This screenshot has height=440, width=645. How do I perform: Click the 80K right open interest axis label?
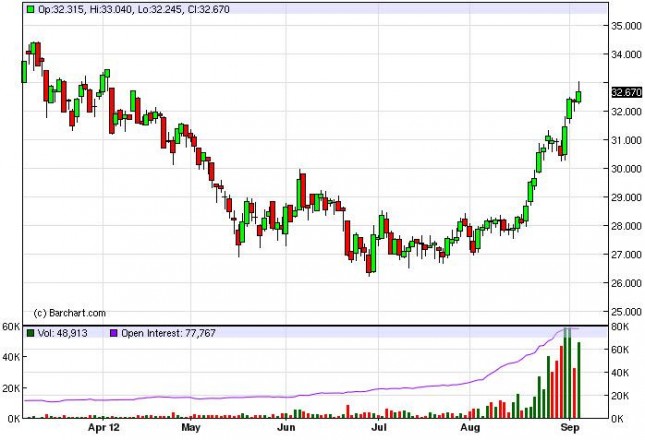(x=620, y=327)
